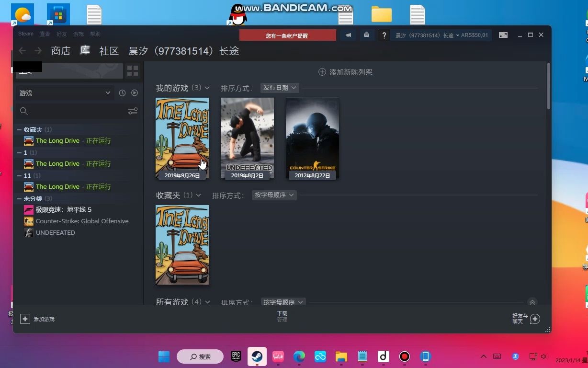588x368 pixels.
Task: Open the Steam notifications inbox icon
Action: [x=366, y=34]
